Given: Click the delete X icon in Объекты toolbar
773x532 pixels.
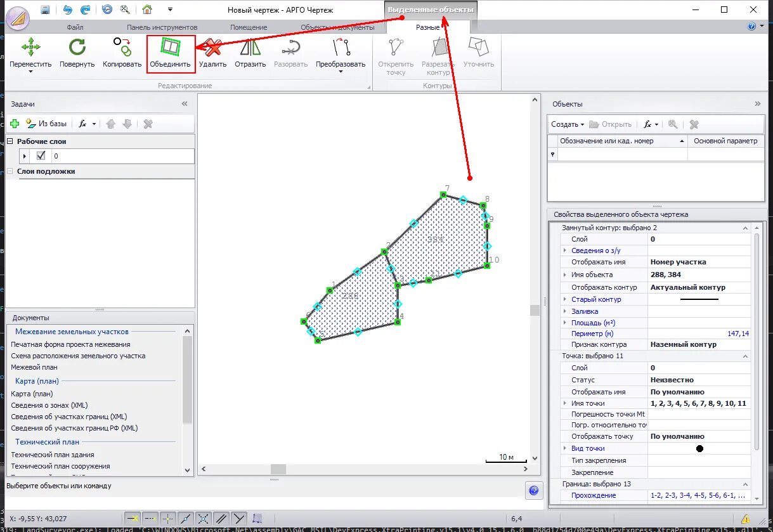Looking at the screenshot, I should point(694,124).
